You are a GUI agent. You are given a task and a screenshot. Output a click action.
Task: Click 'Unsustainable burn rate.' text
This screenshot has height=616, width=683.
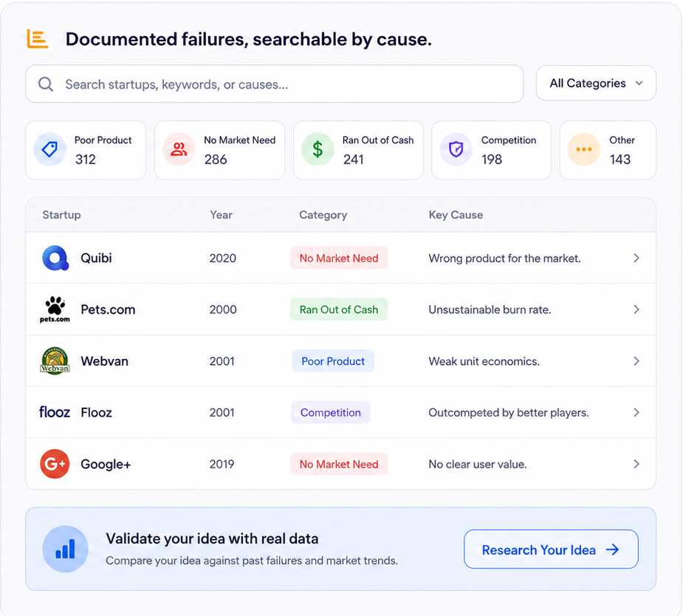click(490, 309)
